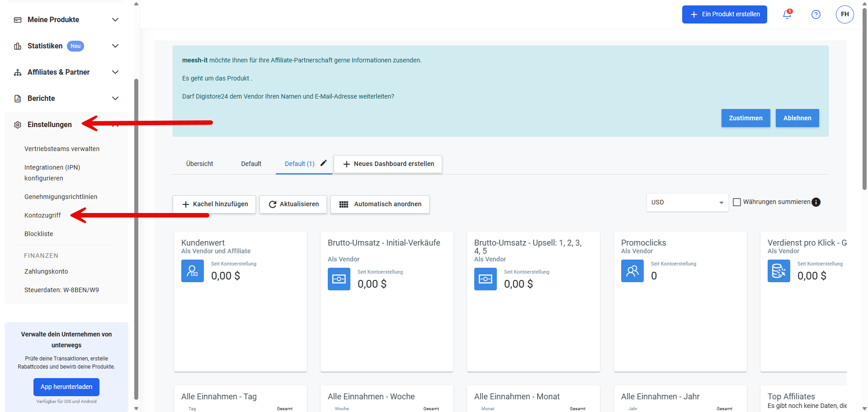Click the sidebar scroll-down arrow

point(136,408)
